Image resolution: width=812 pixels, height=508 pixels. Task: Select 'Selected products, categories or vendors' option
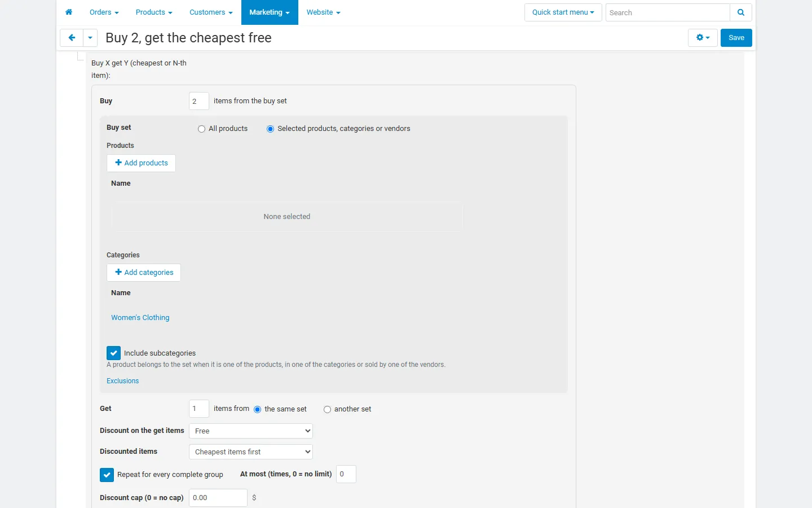click(270, 129)
